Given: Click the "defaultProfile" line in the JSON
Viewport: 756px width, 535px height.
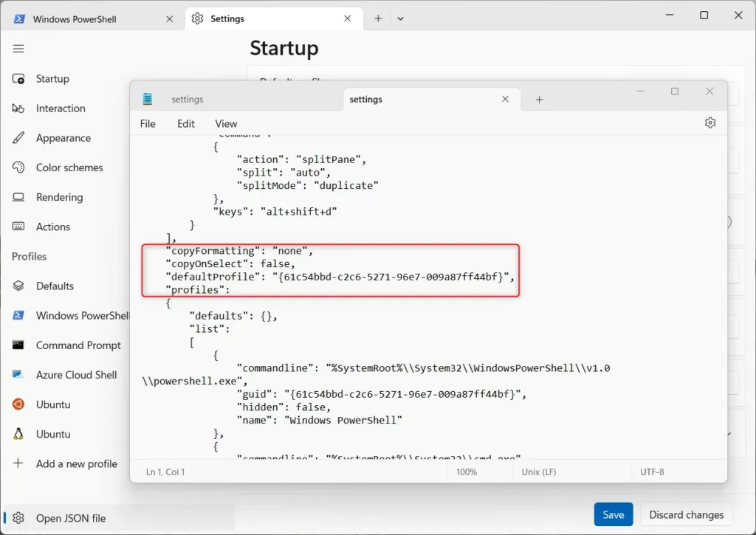Looking at the screenshot, I should [x=340, y=277].
